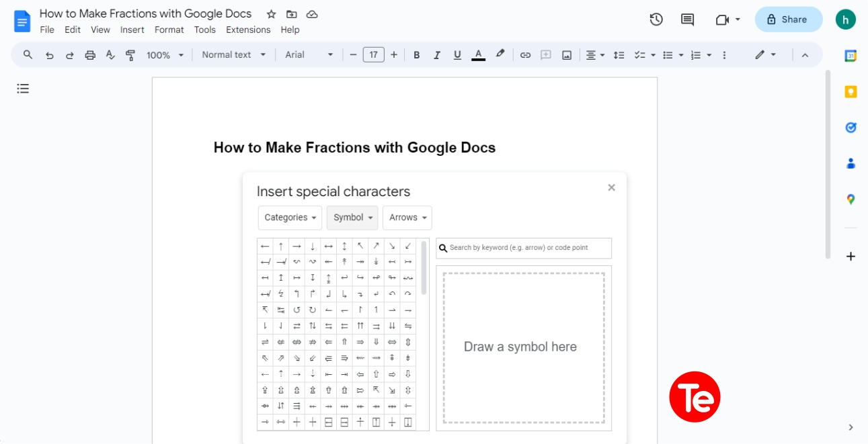Print the document

(90, 55)
